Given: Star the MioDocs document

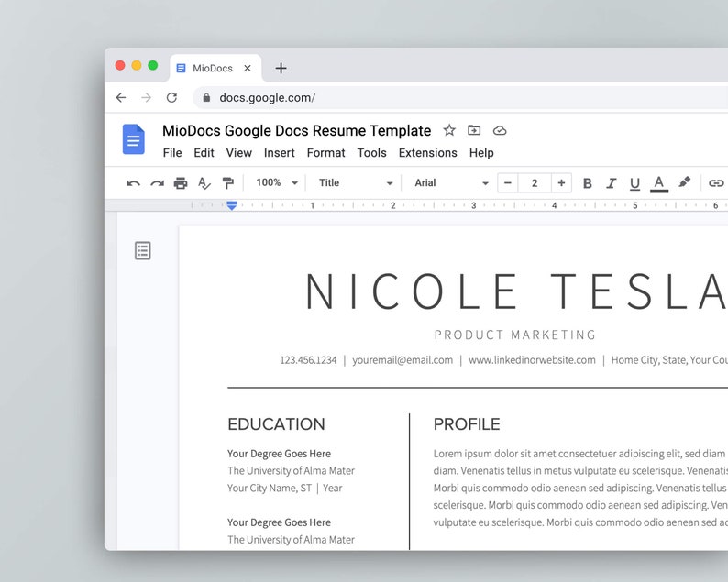Looking at the screenshot, I should (x=449, y=130).
